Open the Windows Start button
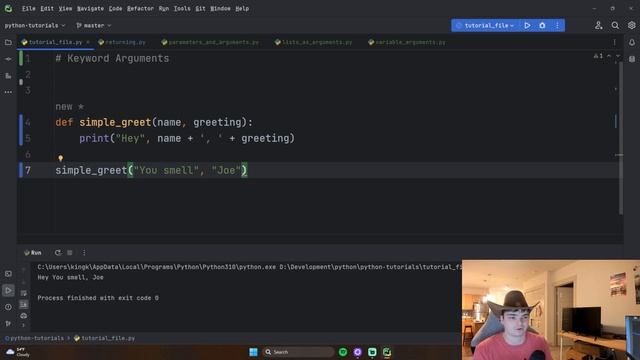The width and height of the screenshot is (640, 360). (x=253, y=352)
